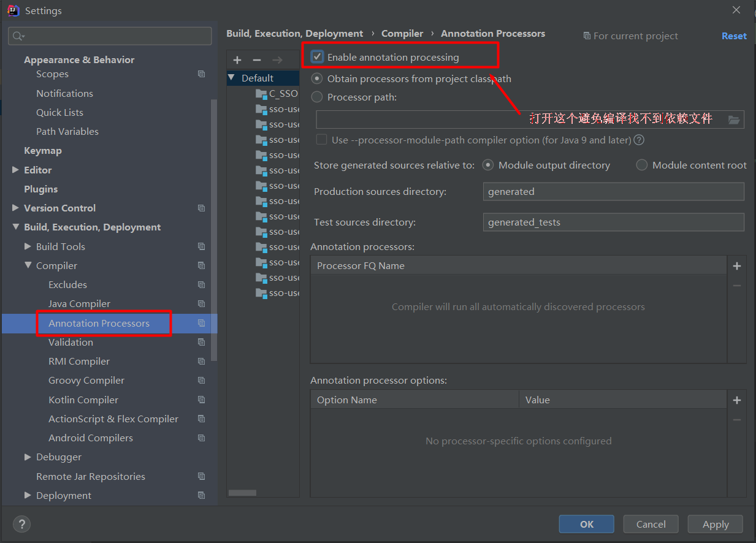
Task: Click the C_SSO module folder icon
Action: pos(262,94)
